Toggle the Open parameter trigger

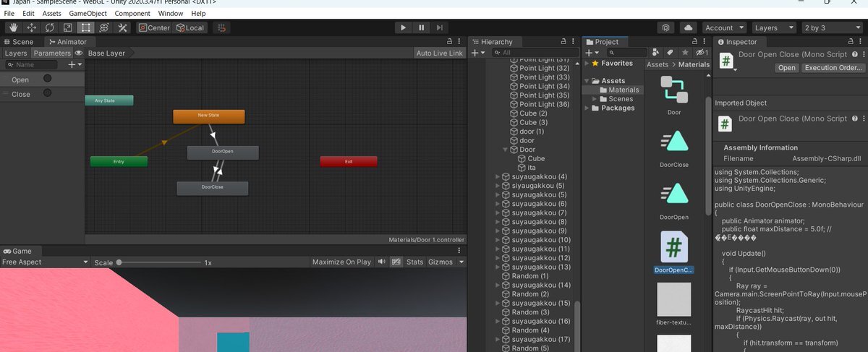point(47,79)
